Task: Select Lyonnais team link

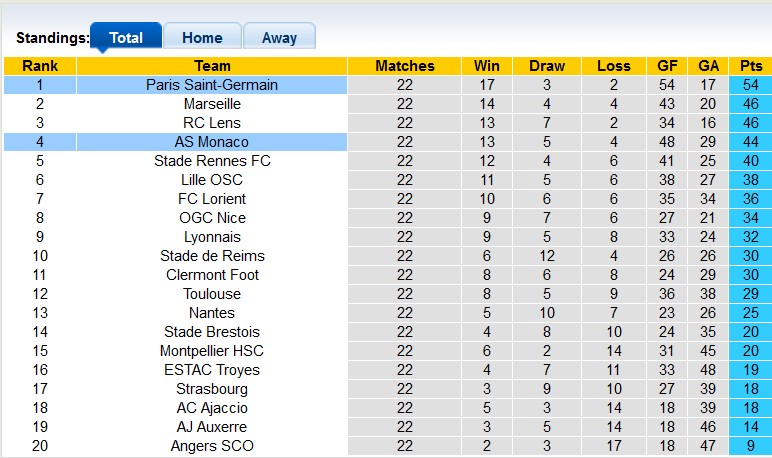Action: coord(212,237)
